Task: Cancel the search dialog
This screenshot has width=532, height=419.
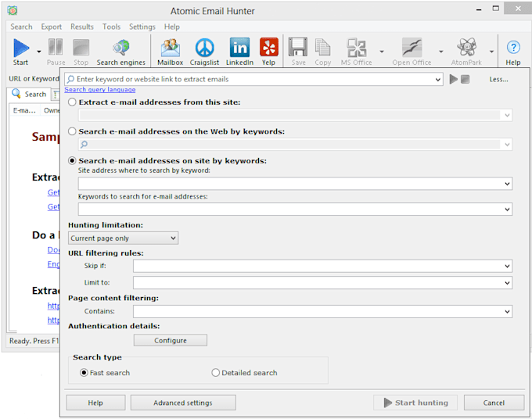Action: pos(494,403)
